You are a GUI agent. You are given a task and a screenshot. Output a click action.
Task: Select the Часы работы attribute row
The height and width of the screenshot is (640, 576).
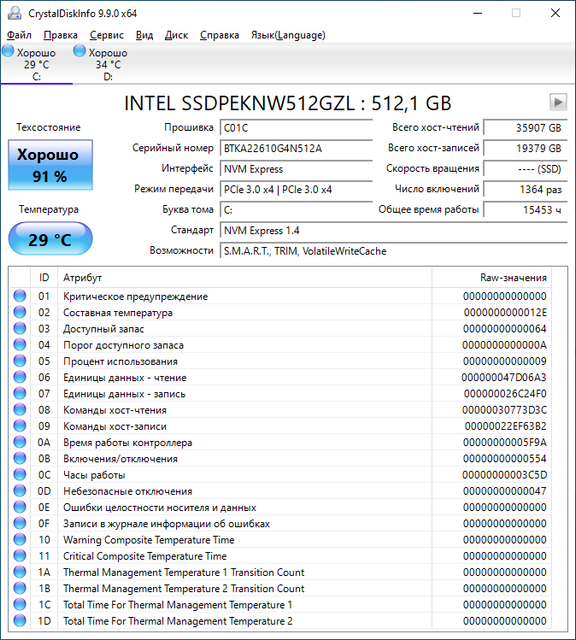pos(281,475)
